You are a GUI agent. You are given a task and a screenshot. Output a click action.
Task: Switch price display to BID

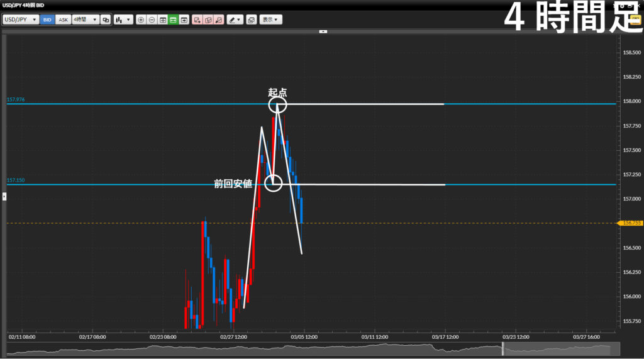click(x=47, y=19)
